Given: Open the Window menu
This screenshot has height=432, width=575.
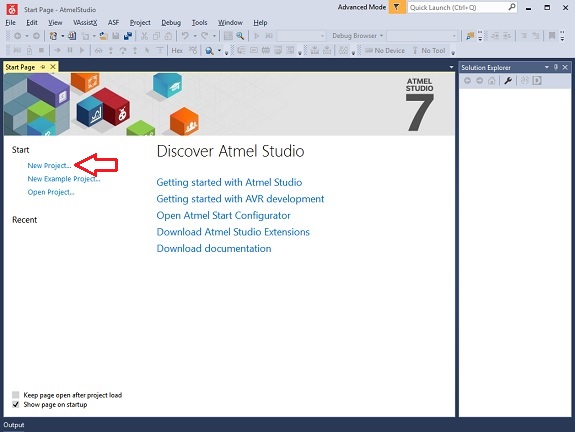Looking at the screenshot, I should [x=230, y=22].
